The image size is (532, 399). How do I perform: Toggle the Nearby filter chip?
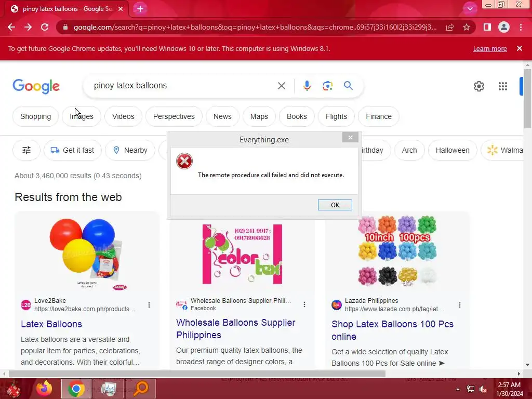point(130,150)
